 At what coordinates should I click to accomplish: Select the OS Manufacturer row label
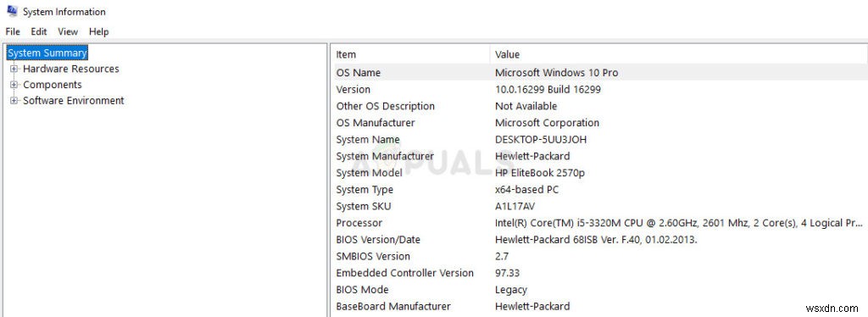pos(376,123)
